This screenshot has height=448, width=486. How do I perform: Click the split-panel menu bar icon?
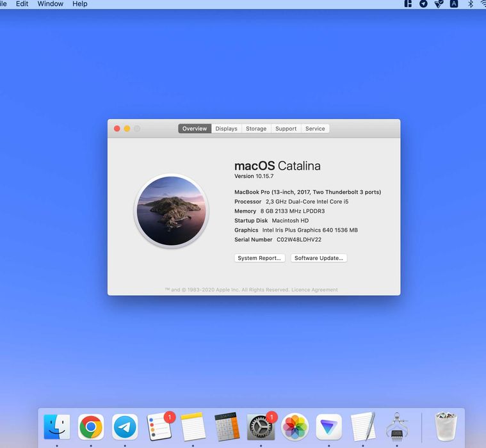tap(409, 4)
